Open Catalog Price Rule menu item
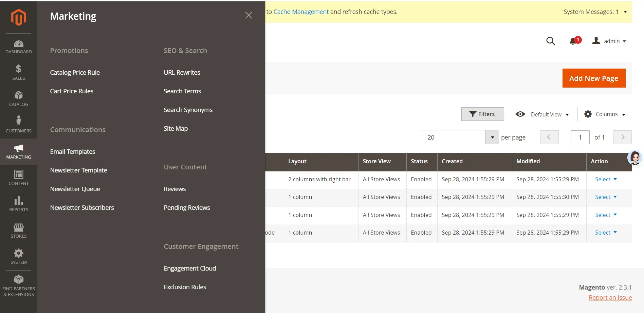This screenshot has width=644, height=313. point(75,72)
